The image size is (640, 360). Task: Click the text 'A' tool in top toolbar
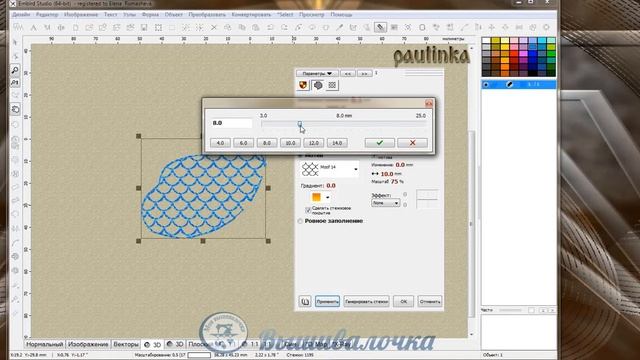coord(33,28)
